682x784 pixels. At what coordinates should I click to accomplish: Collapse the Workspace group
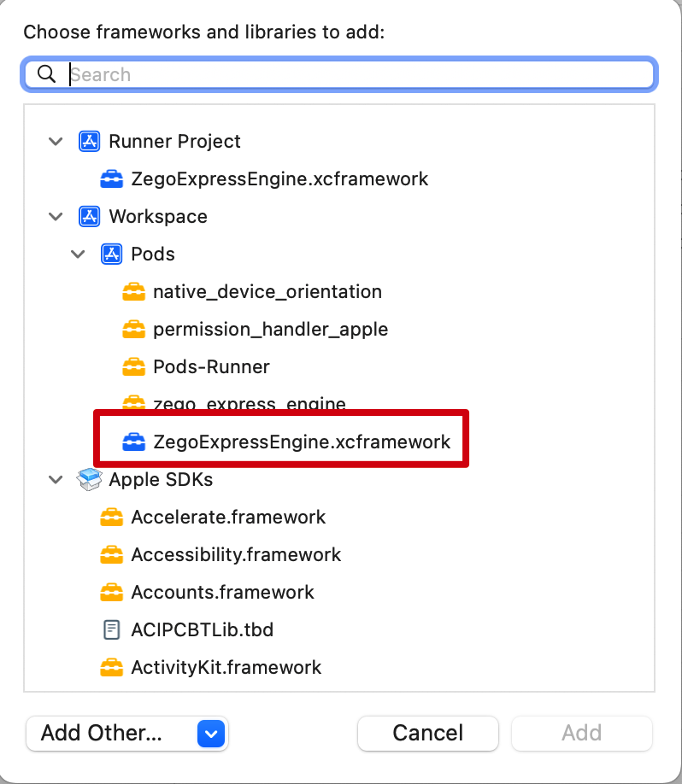[x=56, y=217]
